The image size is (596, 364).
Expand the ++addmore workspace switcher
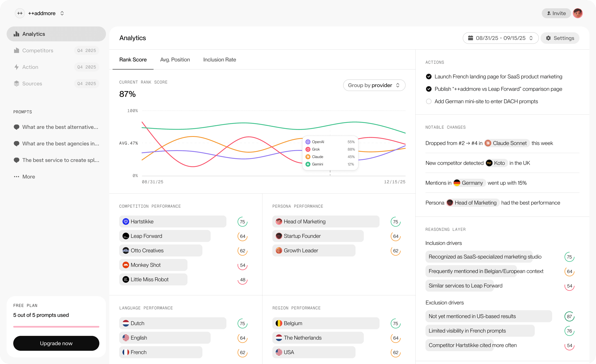[x=62, y=13]
